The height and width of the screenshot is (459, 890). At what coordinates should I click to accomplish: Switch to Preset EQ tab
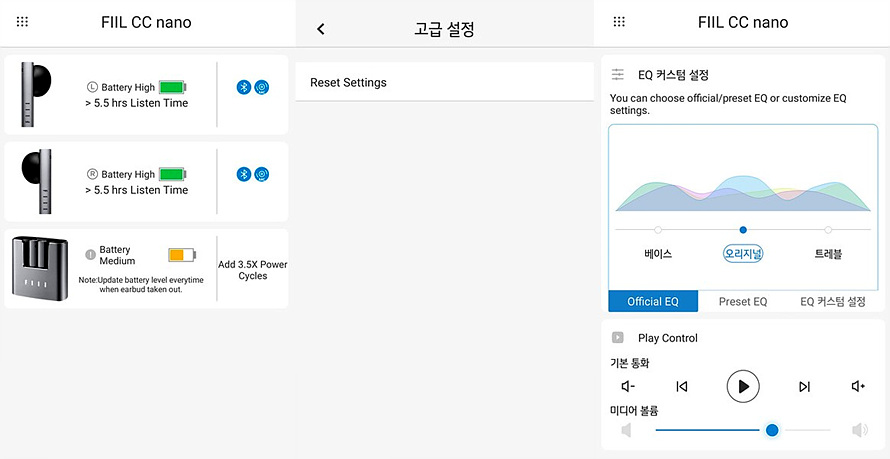point(742,301)
